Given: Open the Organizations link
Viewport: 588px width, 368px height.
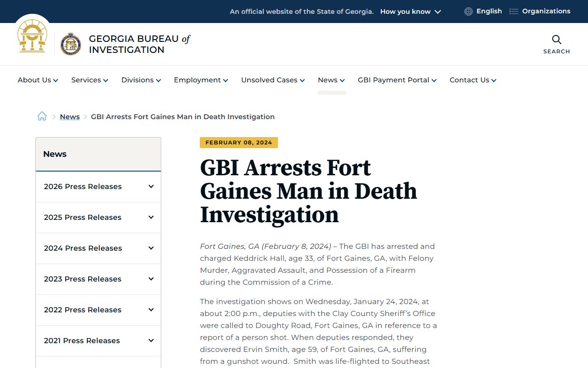Looking at the screenshot, I should [x=546, y=11].
